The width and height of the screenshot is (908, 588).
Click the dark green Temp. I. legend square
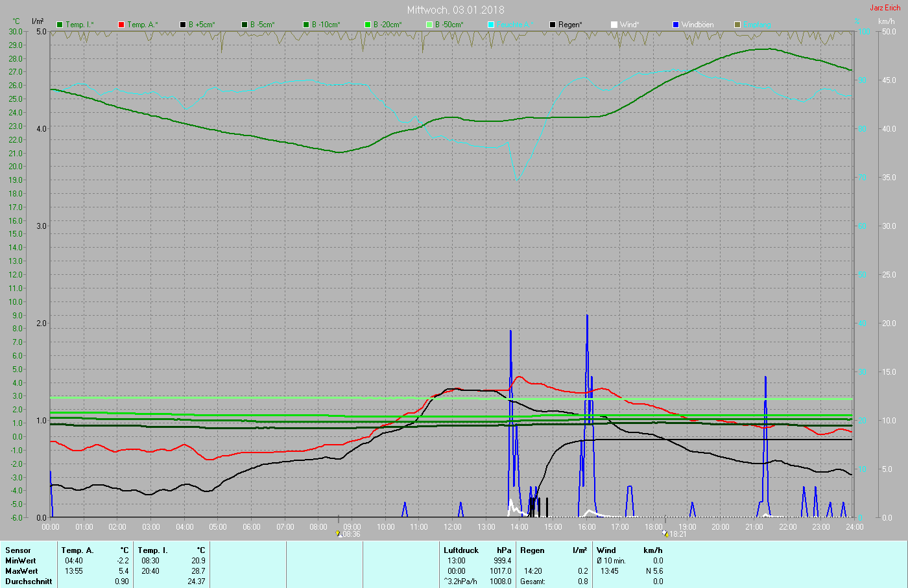pyautogui.click(x=60, y=25)
